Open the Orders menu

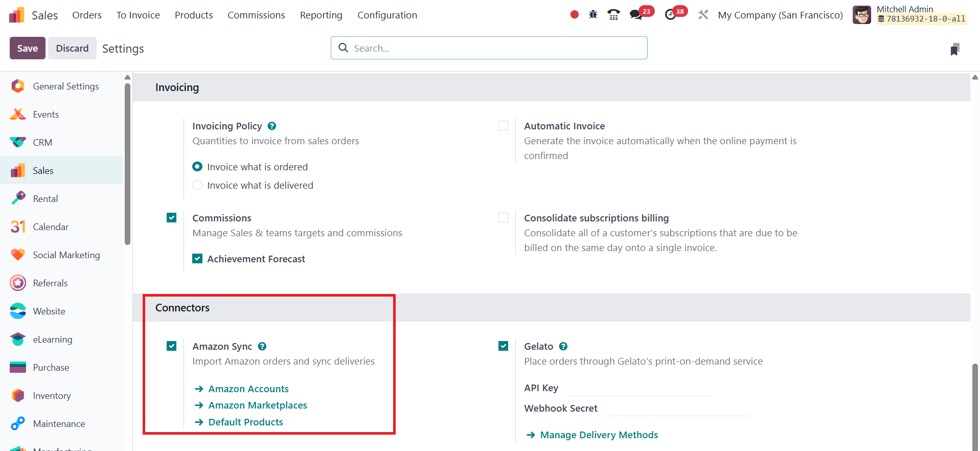(87, 15)
